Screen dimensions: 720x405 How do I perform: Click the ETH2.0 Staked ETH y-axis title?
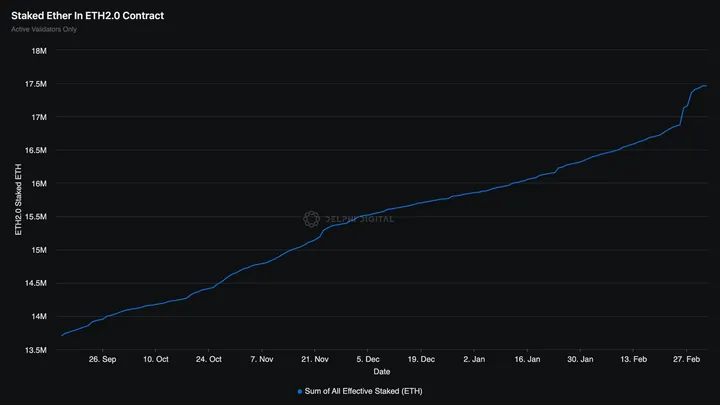18,200
